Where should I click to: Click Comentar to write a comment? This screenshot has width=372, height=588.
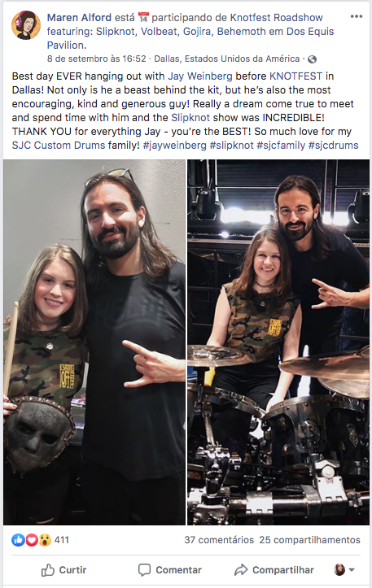point(169,570)
